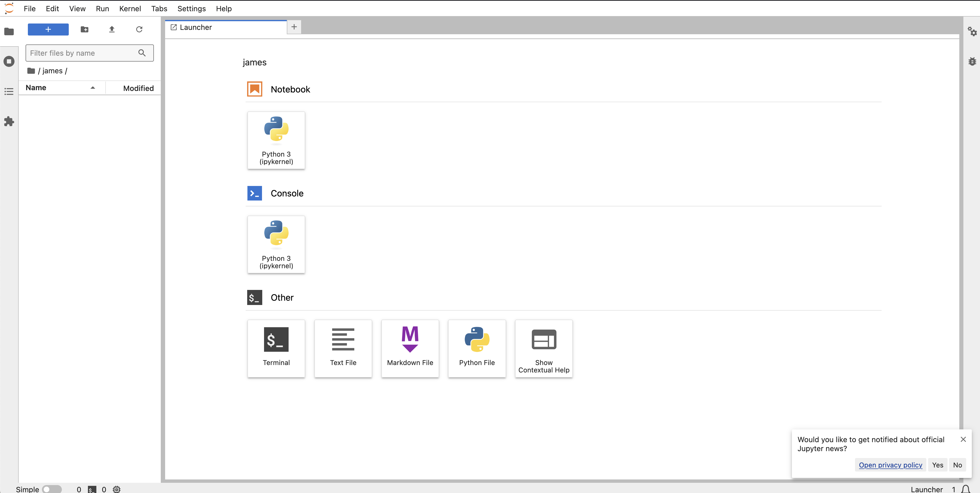
Task: Open the Settings menu
Action: (191, 8)
